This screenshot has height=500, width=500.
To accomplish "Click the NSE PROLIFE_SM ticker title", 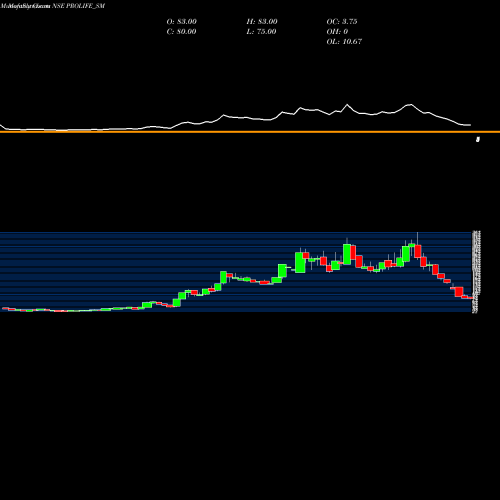I will tap(79, 6).
